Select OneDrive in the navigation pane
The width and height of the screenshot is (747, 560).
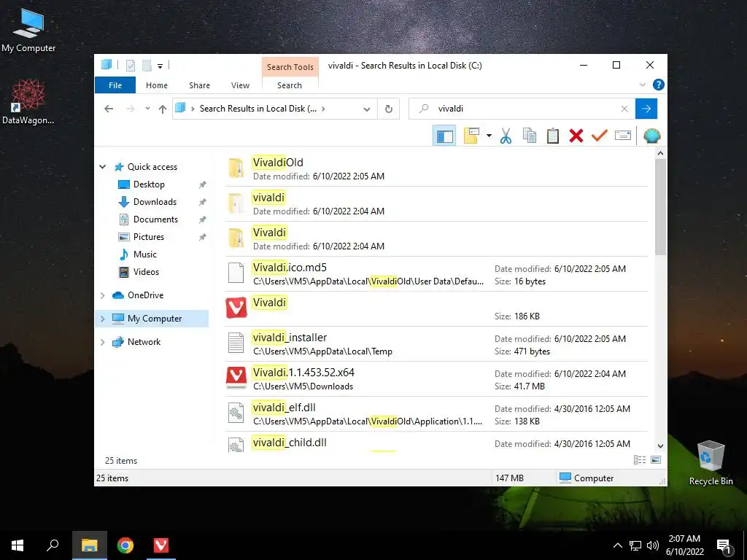click(x=145, y=295)
